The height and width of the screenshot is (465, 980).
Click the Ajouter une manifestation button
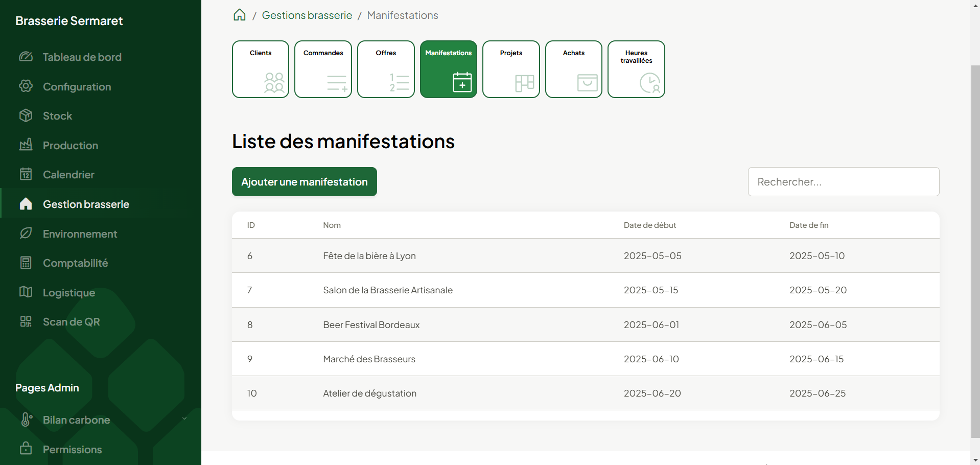(304, 181)
